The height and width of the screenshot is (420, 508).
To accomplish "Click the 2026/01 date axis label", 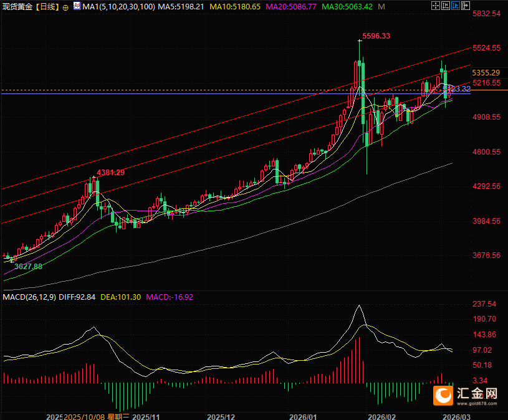I will pos(303,417).
